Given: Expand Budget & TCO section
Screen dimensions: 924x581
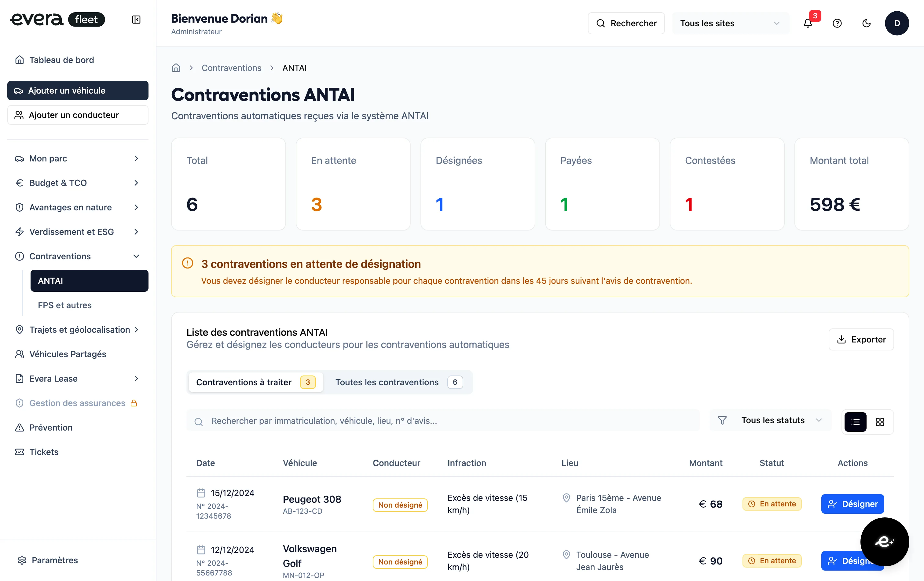Looking at the screenshot, I should click(x=78, y=183).
